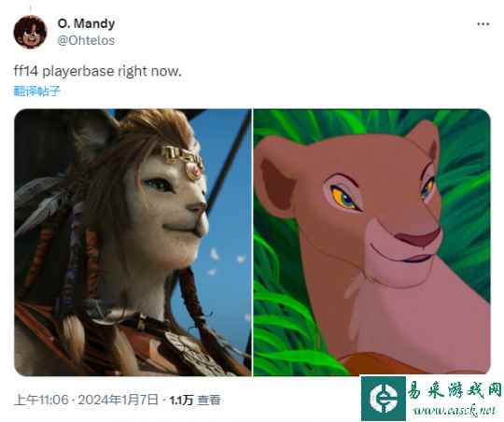Open O. Mandy's profile avatar
The height and width of the screenshot is (422, 504).
coord(30,32)
